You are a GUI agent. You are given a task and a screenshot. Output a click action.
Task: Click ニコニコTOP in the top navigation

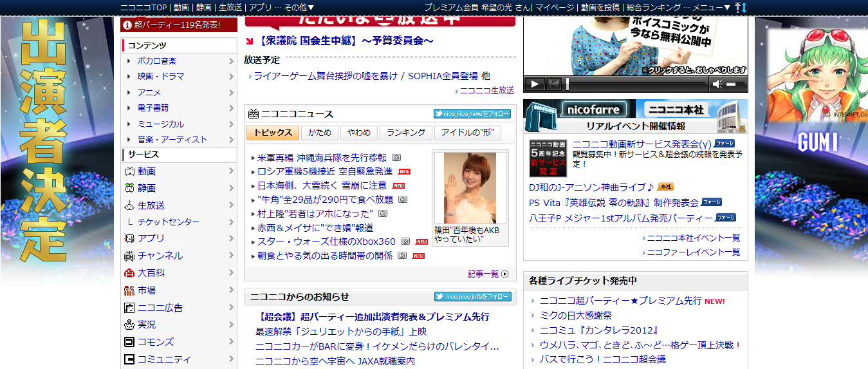[143, 7]
